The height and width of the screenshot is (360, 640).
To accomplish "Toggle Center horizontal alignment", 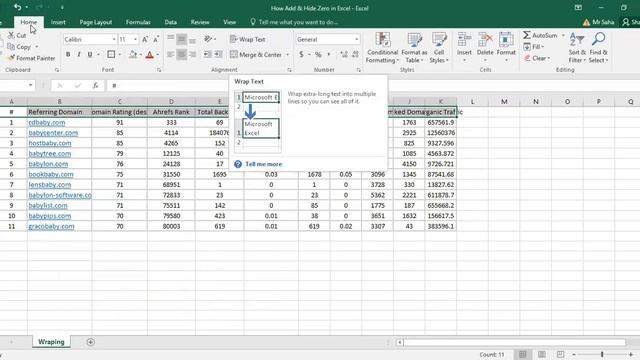I will pyautogui.click(x=182, y=54).
